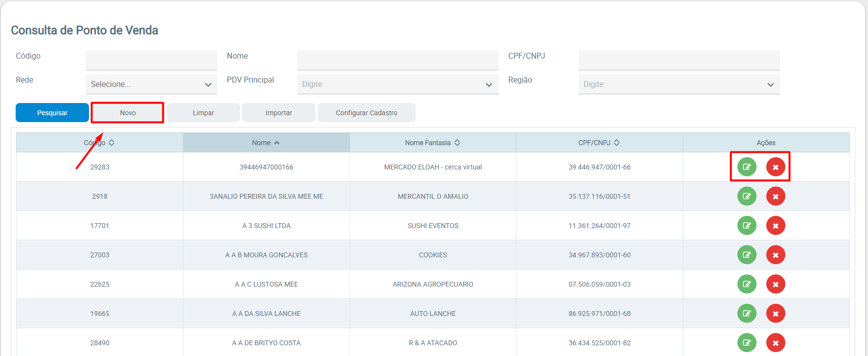
Task: Toggle sort order on Nome column
Action: 266,143
